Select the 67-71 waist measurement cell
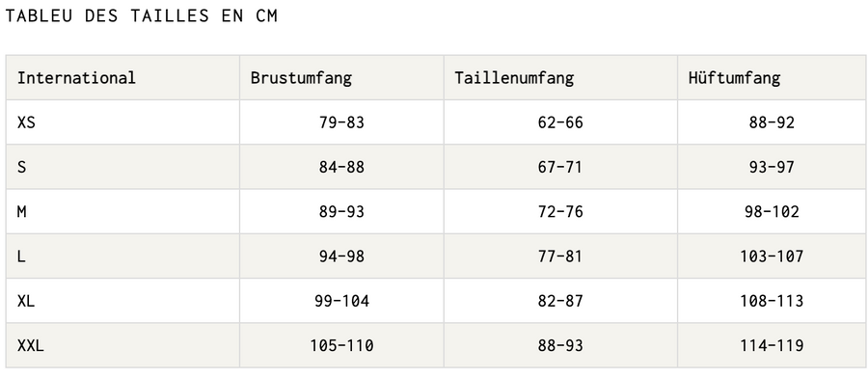 click(x=560, y=167)
